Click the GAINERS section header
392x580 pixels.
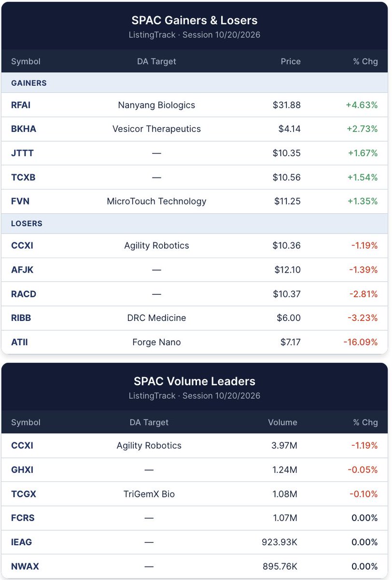point(29,83)
